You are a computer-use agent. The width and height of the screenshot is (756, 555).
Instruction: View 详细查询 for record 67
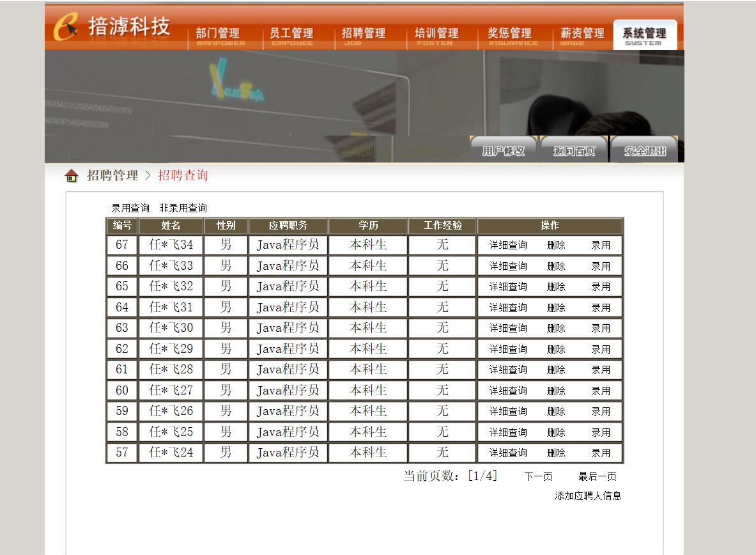pyautogui.click(x=508, y=246)
